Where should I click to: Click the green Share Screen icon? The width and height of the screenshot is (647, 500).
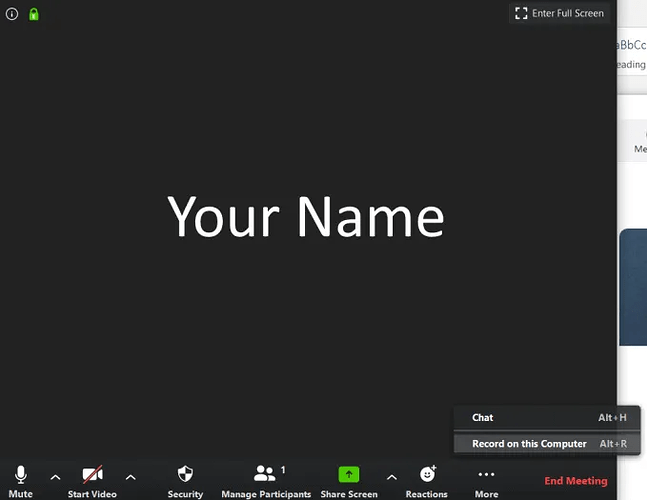[x=348, y=476]
